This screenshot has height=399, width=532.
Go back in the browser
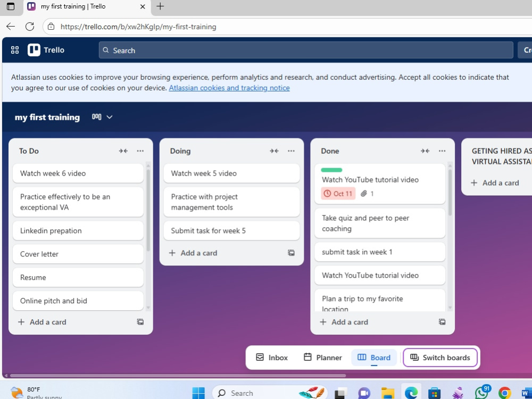pyautogui.click(x=11, y=27)
